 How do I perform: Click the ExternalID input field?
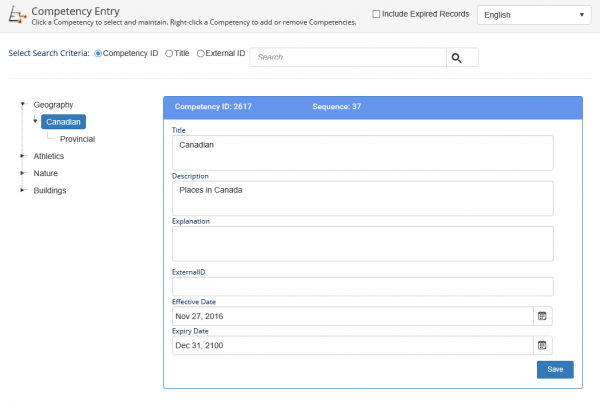click(x=363, y=286)
